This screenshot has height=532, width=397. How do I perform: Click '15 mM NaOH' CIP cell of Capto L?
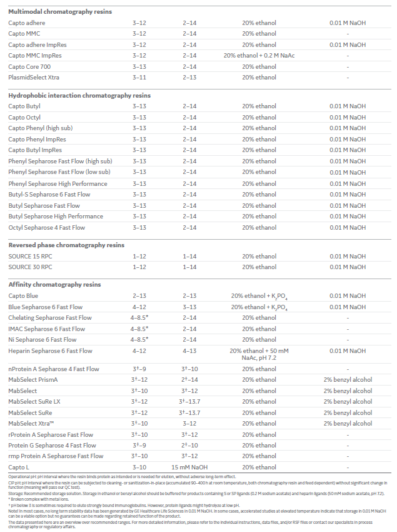189,467
